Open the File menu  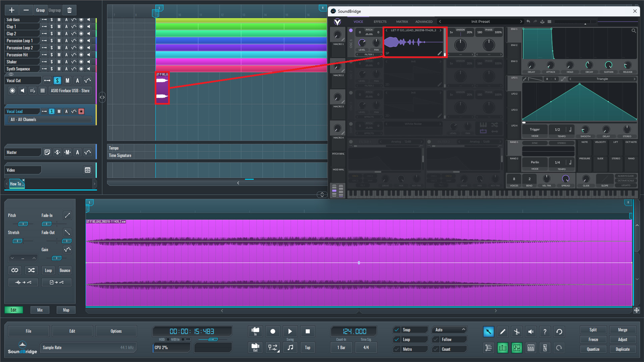click(29, 331)
